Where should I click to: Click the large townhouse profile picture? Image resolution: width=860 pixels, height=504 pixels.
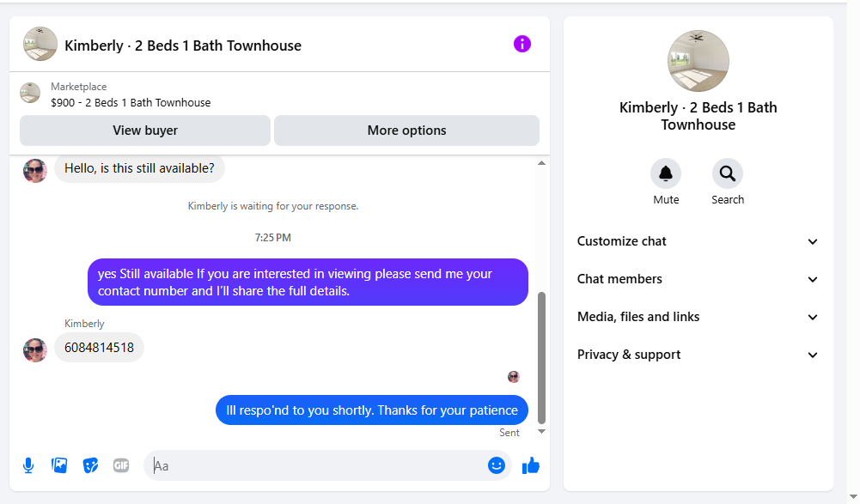click(x=698, y=61)
